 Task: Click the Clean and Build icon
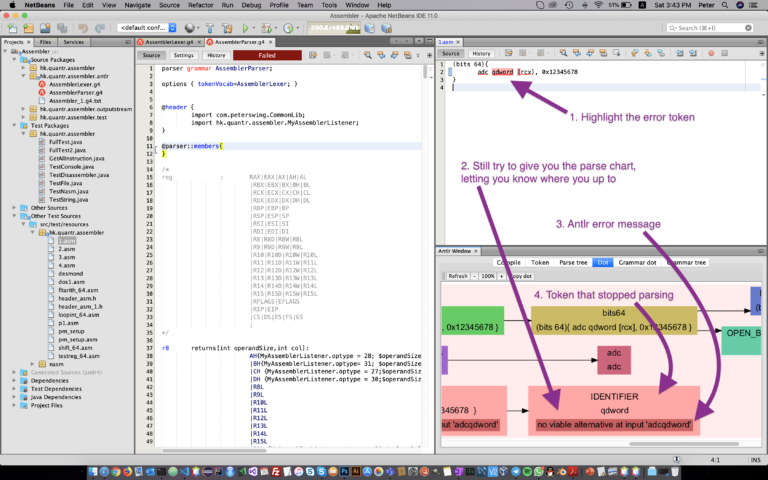(227, 28)
